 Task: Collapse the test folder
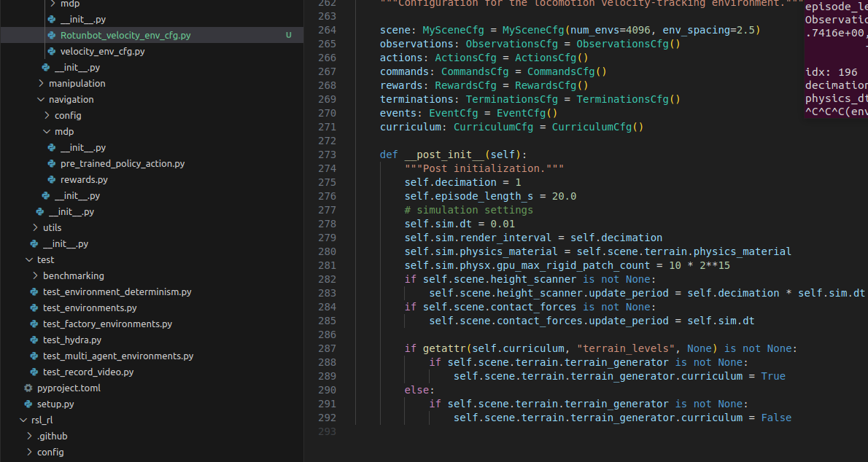coord(45,259)
